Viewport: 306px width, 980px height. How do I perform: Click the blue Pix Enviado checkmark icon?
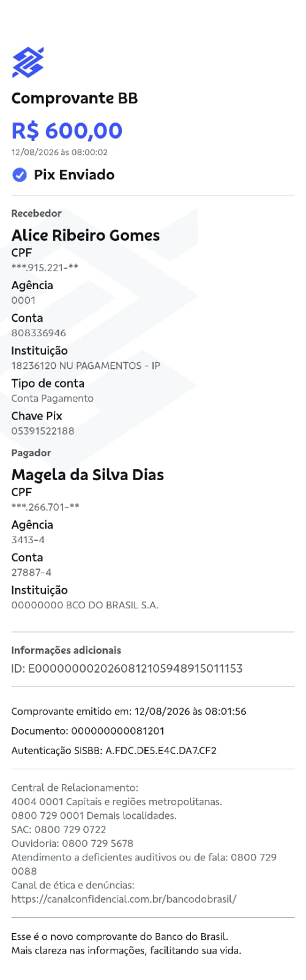pos(20,175)
